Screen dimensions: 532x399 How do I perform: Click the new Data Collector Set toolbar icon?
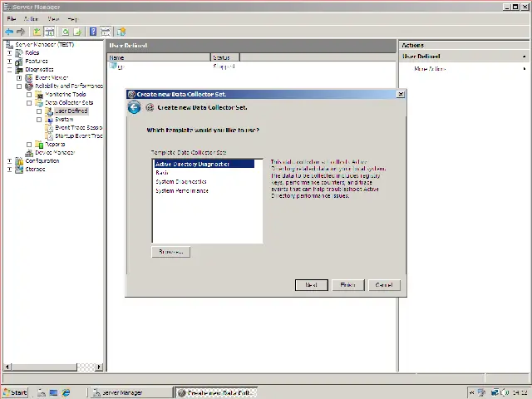[121, 32]
